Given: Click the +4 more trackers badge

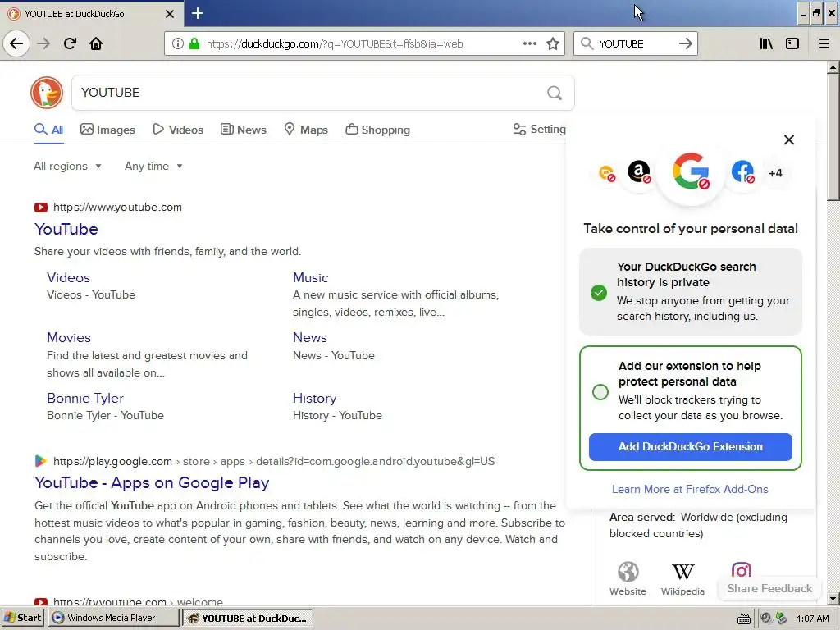Looking at the screenshot, I should (x=775, y=173).
